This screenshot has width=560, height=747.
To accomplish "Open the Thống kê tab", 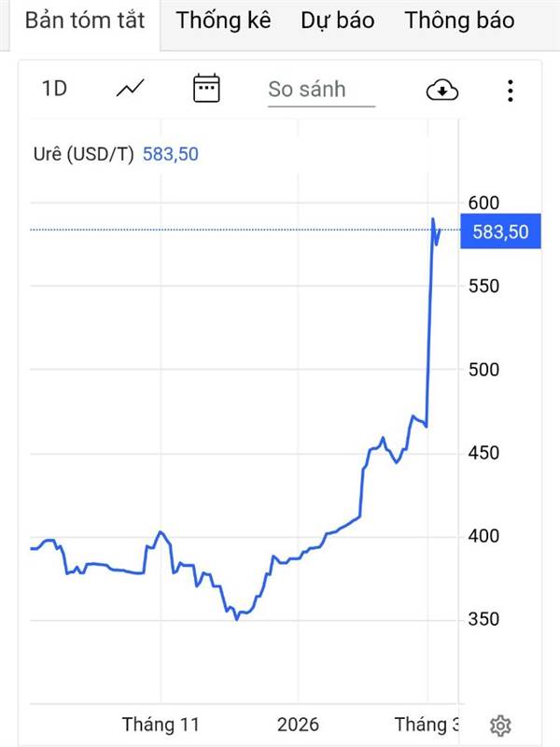I will (224, 21).
